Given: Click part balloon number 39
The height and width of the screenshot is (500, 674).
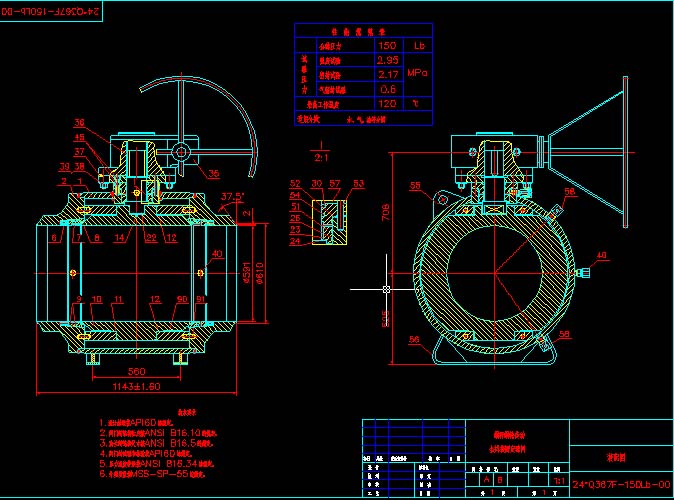Looking at the screenshot, I should (64, 166).
